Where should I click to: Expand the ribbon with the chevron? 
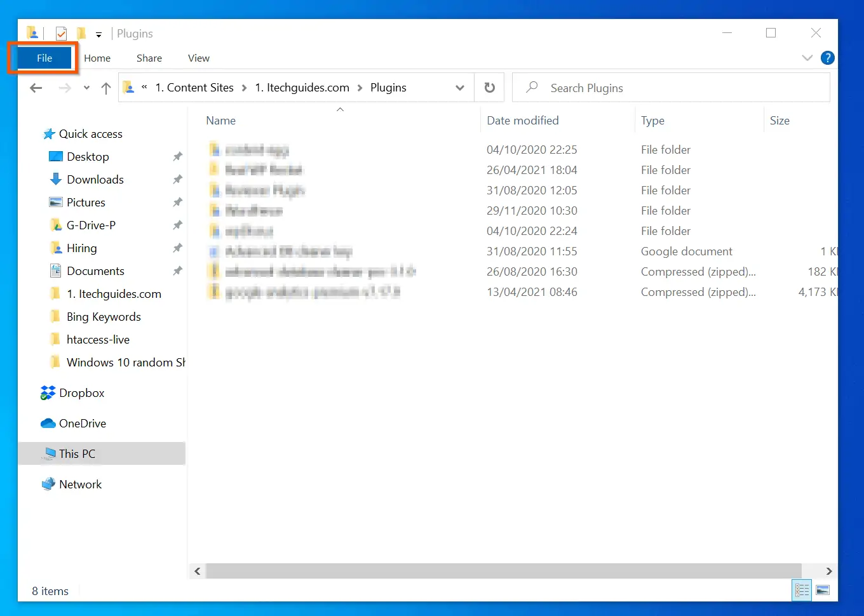coord(807,58)
